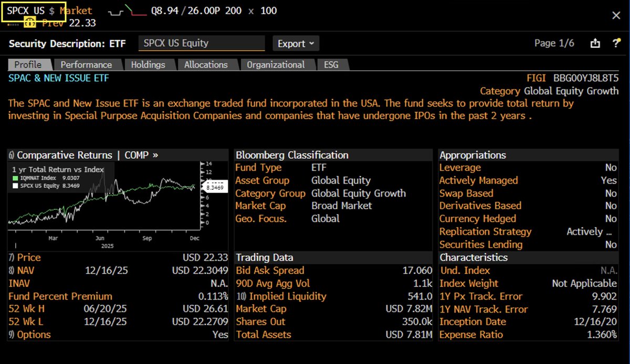
Task: Click the Page 1/6 indicator
Action: click(554, 44)
